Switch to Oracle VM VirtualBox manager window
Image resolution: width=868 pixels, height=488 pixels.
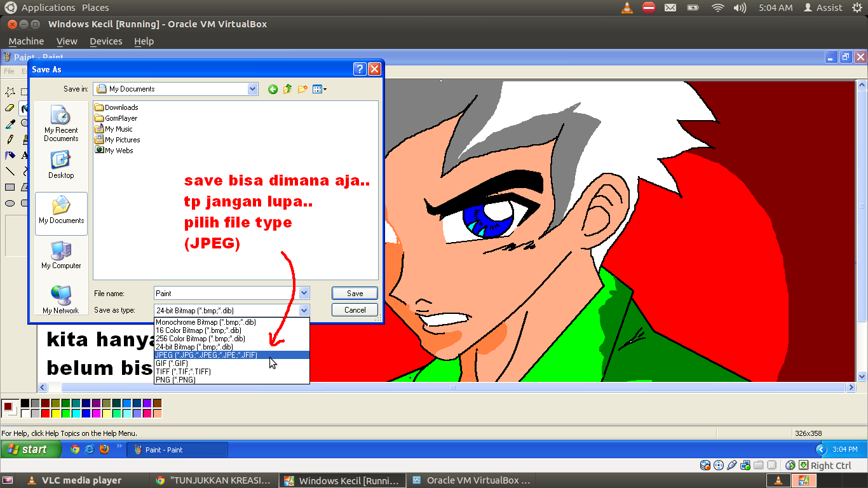click(470, 480)
